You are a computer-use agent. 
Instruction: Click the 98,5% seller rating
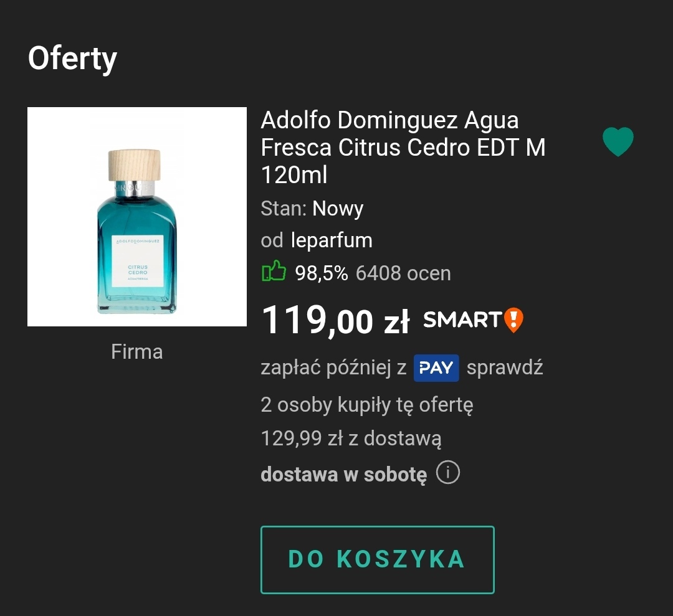[322, 273]
